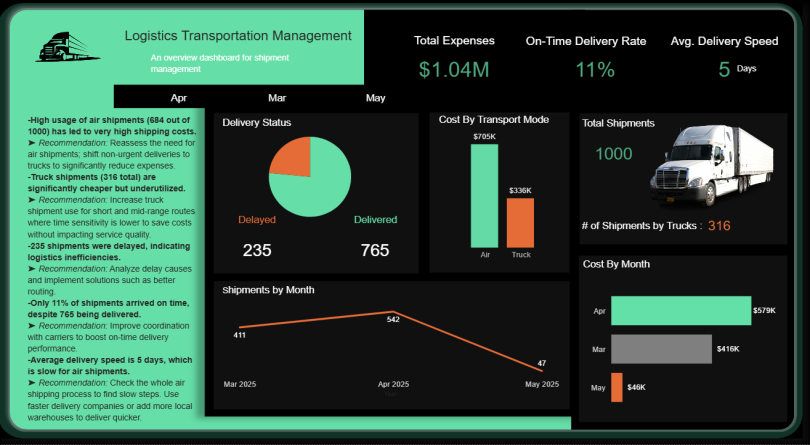810x445 pixels.
Task: Click the orange Delayed pie slice
Action: coord(294,160)
